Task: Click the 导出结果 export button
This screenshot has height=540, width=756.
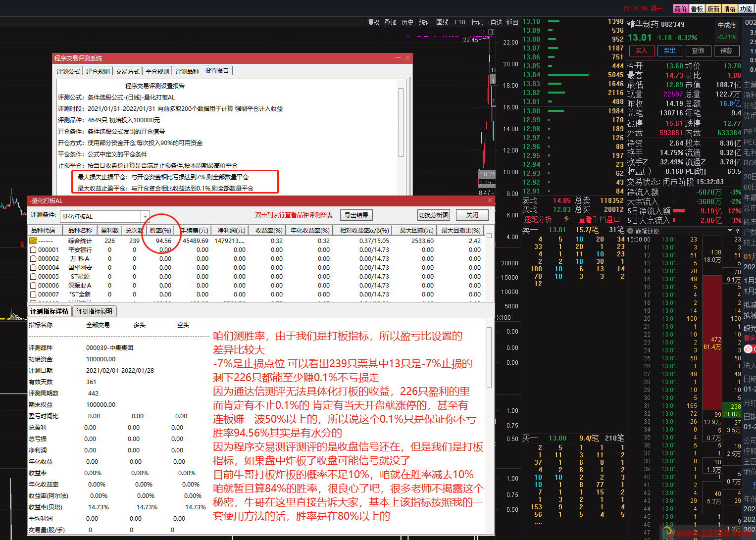Action: 356,215
